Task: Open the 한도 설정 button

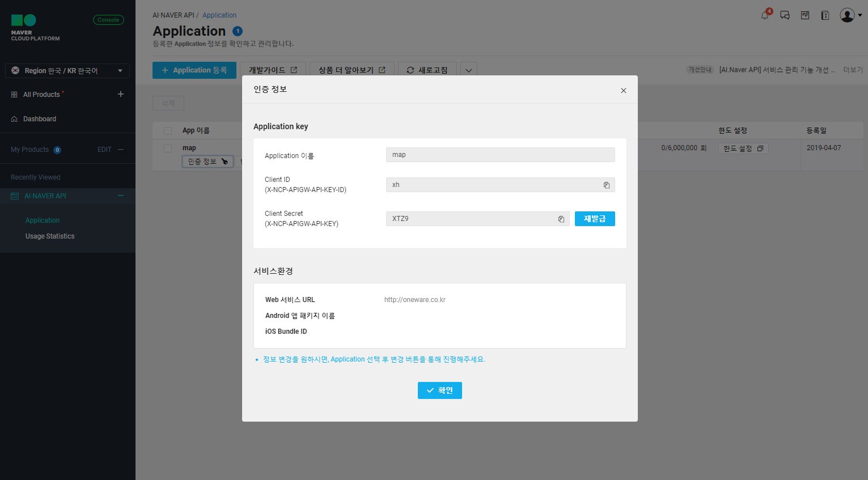Action: tap(743, 148)
